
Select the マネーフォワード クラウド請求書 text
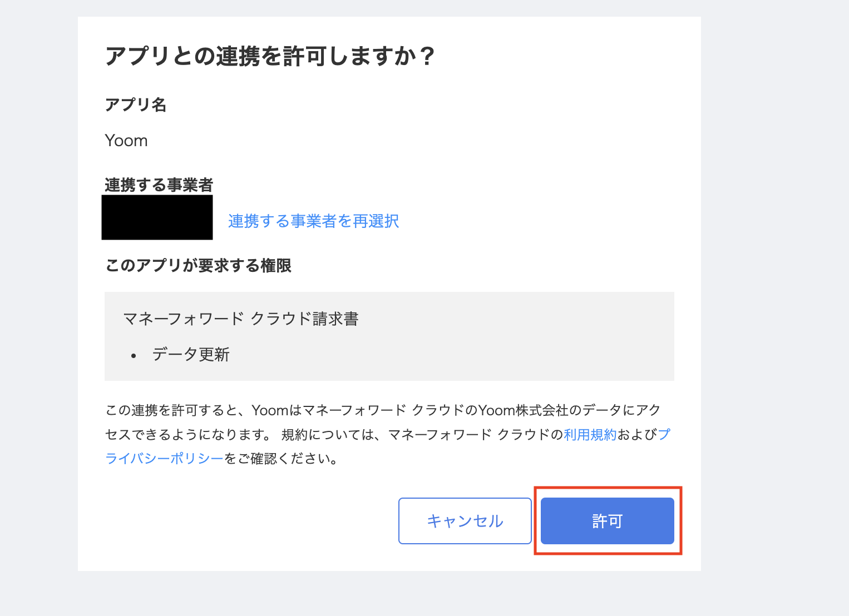tap(240, 319)
